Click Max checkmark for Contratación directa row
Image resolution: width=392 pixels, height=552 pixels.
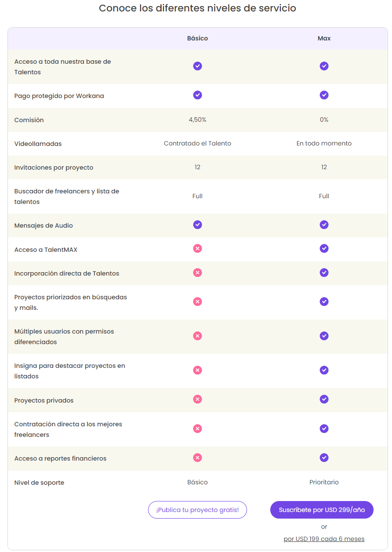pos(324,429)
